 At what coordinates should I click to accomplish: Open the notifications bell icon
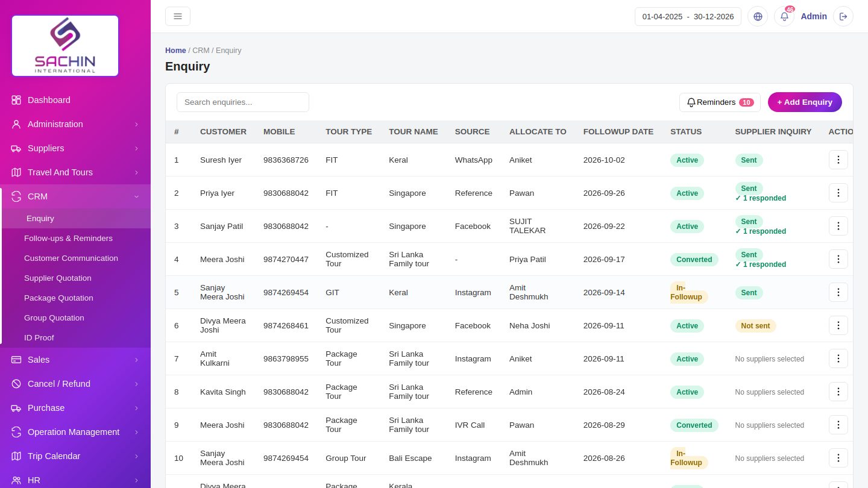784,16
